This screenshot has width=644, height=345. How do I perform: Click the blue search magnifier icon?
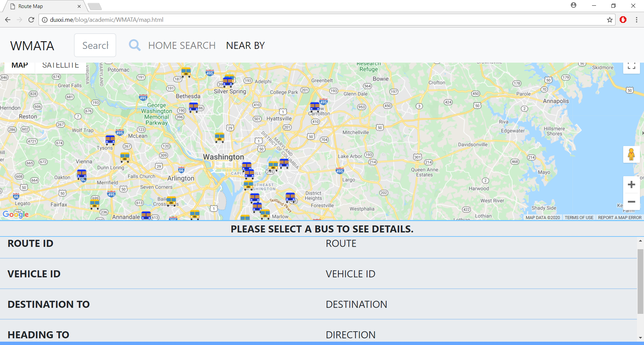135,45
